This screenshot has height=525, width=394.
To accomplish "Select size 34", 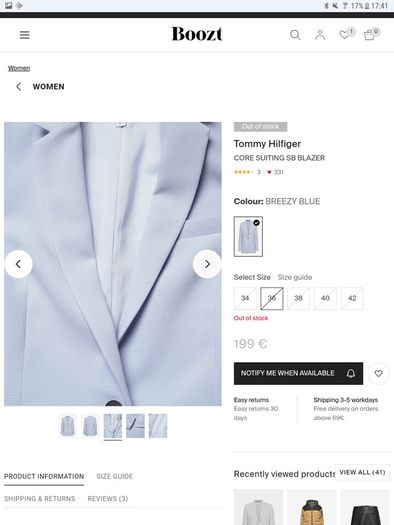I will [245, 298].
